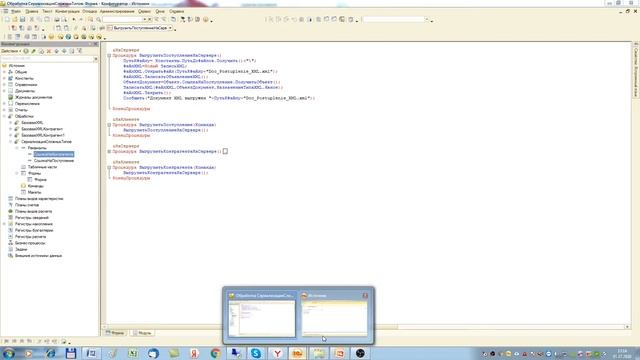The height and width of the screenshot is (360, 640).
Task: Click the blue globe icon in configuration toolbar
Action: click(68, 37)
